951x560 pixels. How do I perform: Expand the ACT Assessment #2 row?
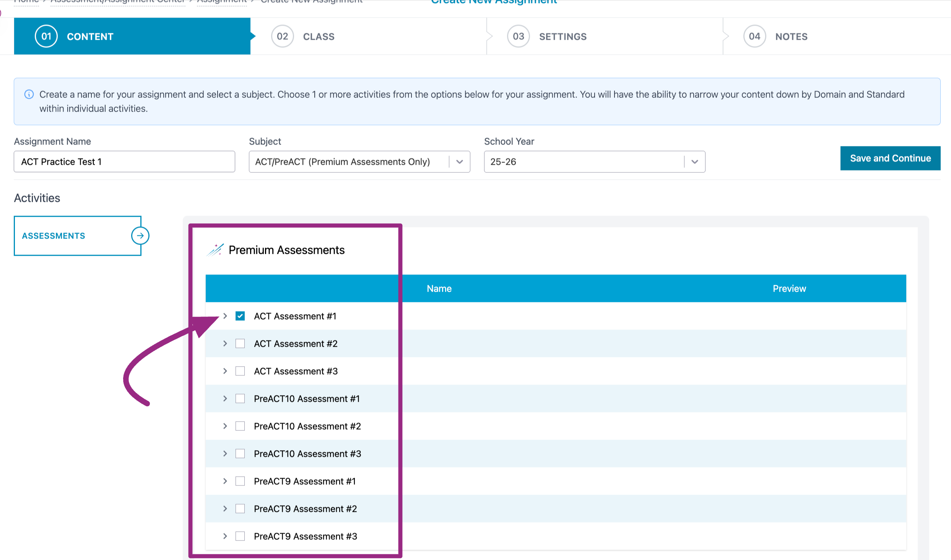pos(225,344)
